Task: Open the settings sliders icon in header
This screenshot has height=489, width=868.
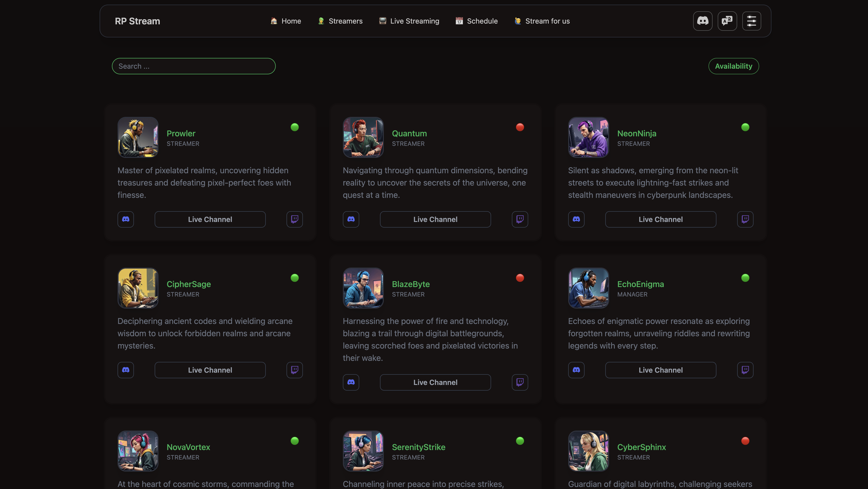Action: [x=751, y=21]
